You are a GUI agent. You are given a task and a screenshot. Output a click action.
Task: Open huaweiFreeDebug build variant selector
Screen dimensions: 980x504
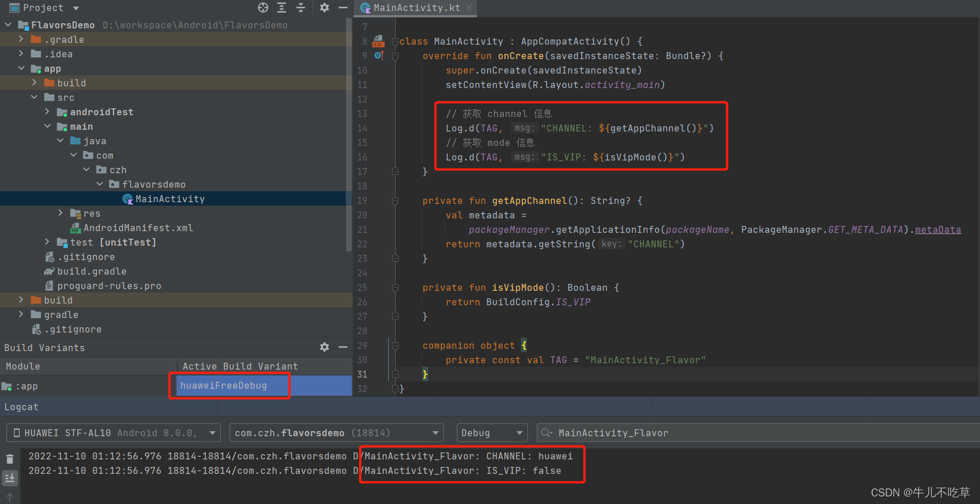click(x=264, y=386)
